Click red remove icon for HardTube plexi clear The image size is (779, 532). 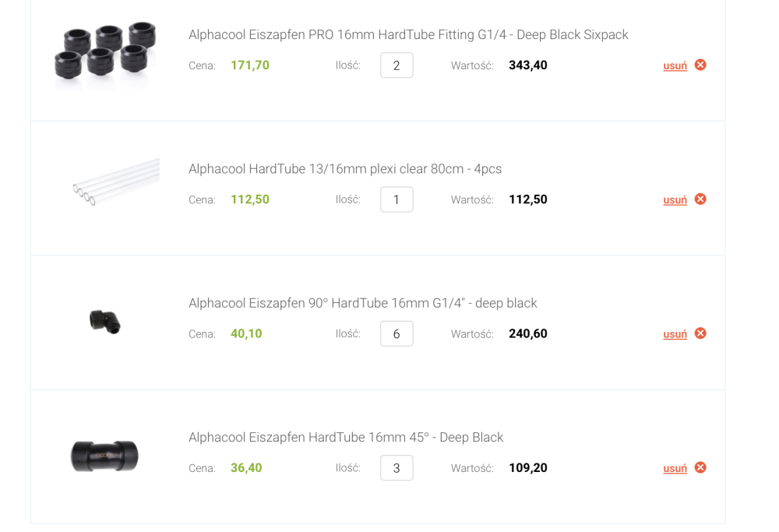[x=700, y=199]
